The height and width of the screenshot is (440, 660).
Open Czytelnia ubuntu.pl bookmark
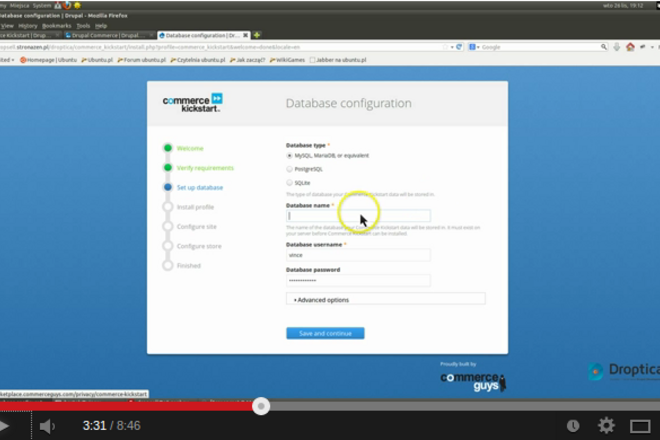pyautogui.click(x=198, y=60)
